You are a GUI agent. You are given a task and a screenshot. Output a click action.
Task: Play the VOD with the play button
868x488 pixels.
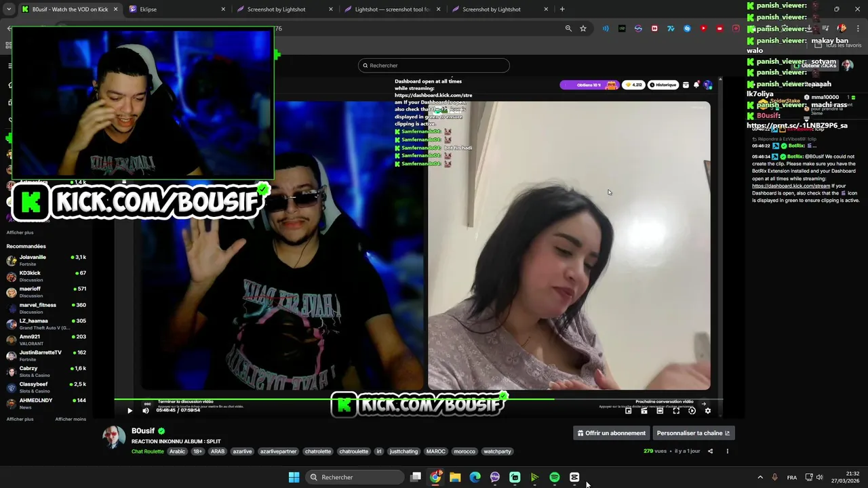(x=130, y=410)
